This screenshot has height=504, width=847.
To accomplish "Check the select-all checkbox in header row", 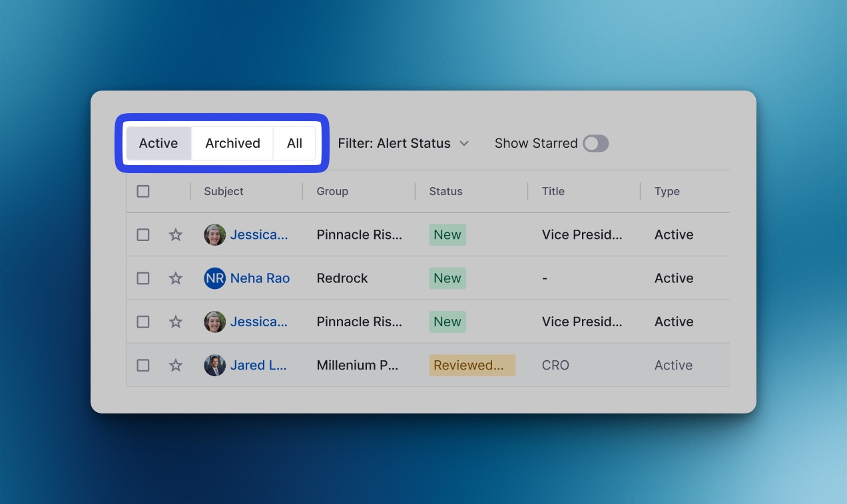I will pos(143,192).
